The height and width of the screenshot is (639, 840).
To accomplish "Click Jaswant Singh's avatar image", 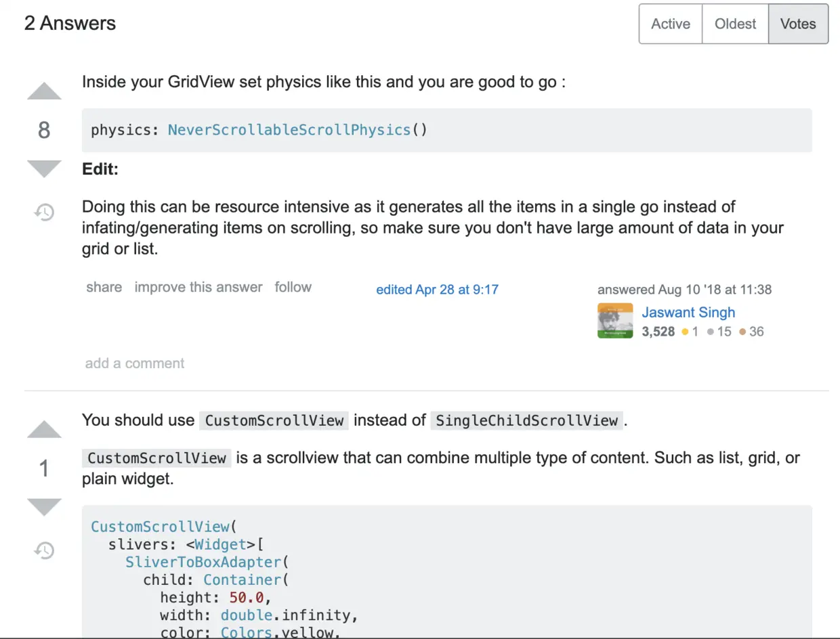I will [615, 321].
